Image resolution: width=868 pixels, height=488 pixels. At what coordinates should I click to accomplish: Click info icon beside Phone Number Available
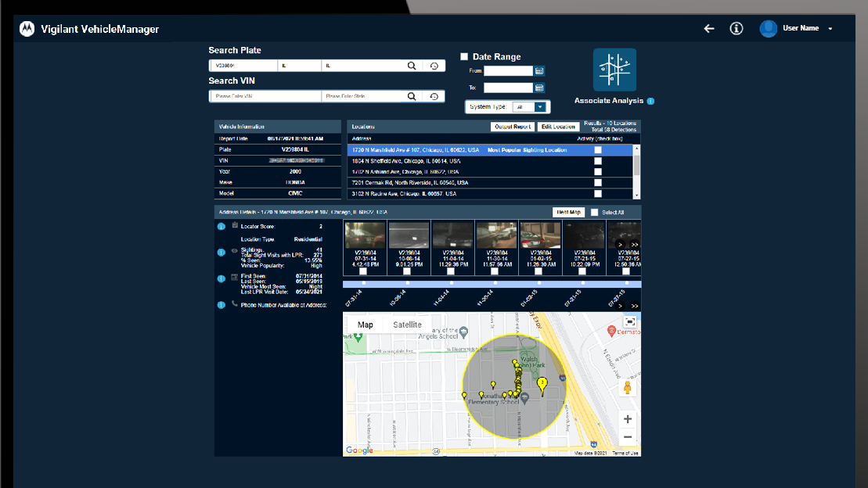tap(222, 305)
